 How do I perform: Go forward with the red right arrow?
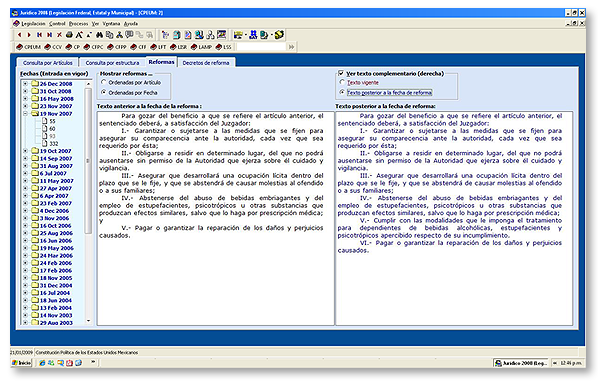click(29, 35)
